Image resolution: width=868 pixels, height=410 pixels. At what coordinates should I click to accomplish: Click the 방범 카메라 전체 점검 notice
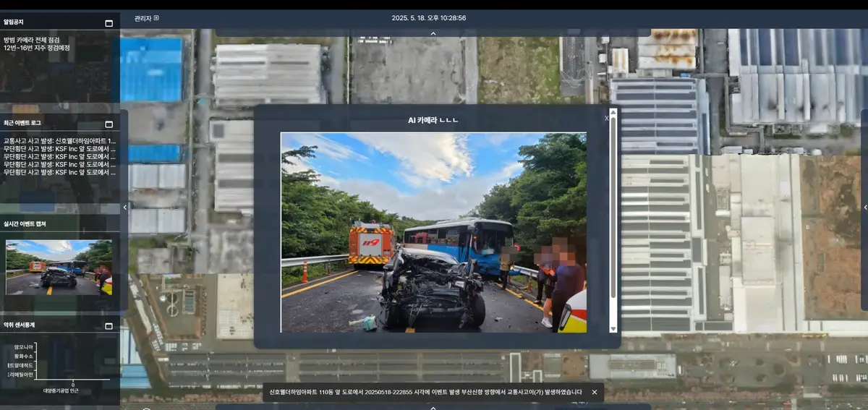[x=32, y=40]
